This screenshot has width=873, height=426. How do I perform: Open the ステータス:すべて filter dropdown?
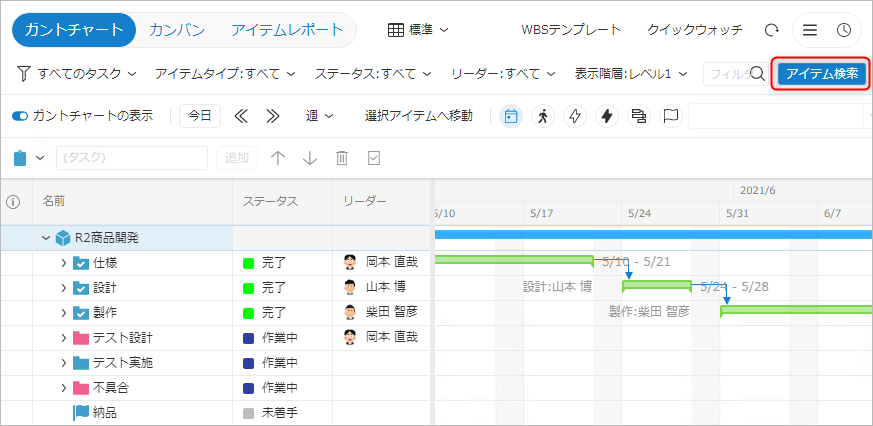coord(372,74)
